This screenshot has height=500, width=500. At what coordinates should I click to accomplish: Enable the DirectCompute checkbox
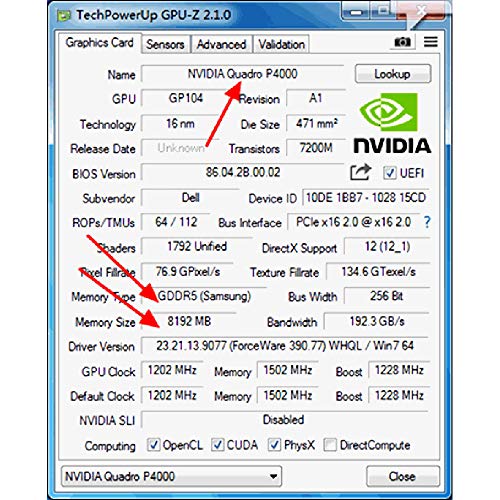330,445
